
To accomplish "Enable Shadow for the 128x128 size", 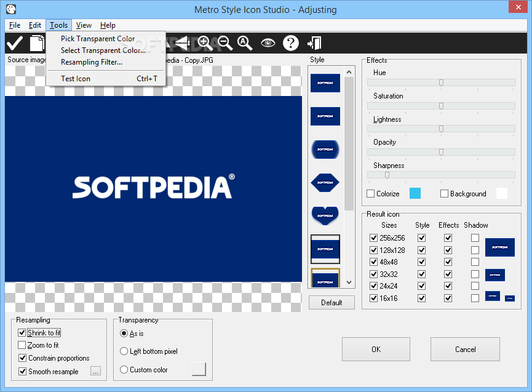I will point(475,250).
